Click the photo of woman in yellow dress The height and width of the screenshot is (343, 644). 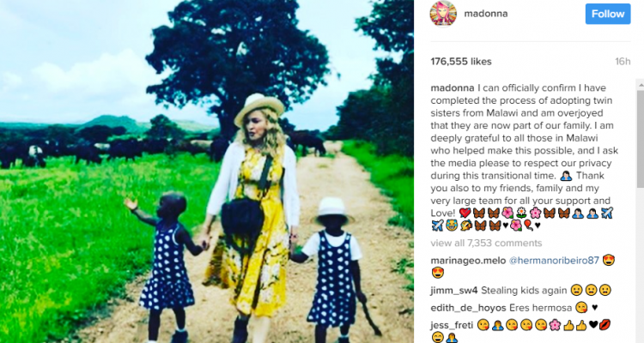207,171
